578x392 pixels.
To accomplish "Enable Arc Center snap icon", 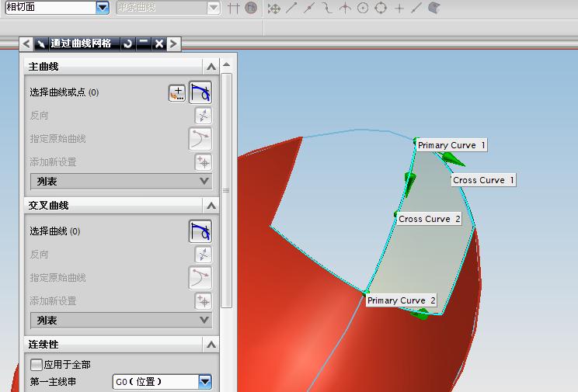I will point(363,8).
